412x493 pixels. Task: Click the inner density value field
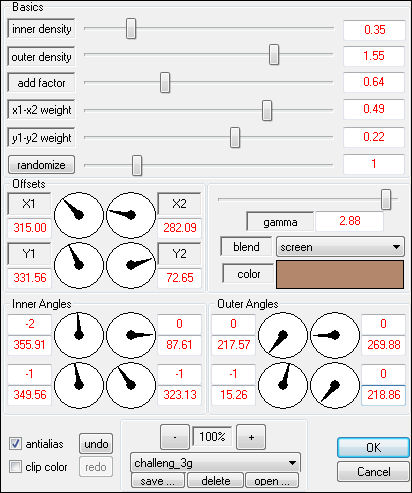374,30
